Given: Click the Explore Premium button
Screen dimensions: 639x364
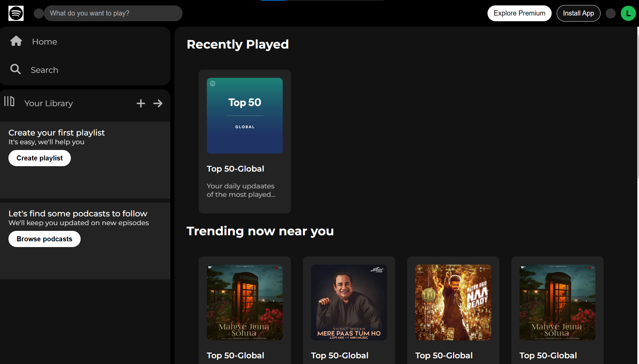Looking at the screenshot, I should point(519,13).
